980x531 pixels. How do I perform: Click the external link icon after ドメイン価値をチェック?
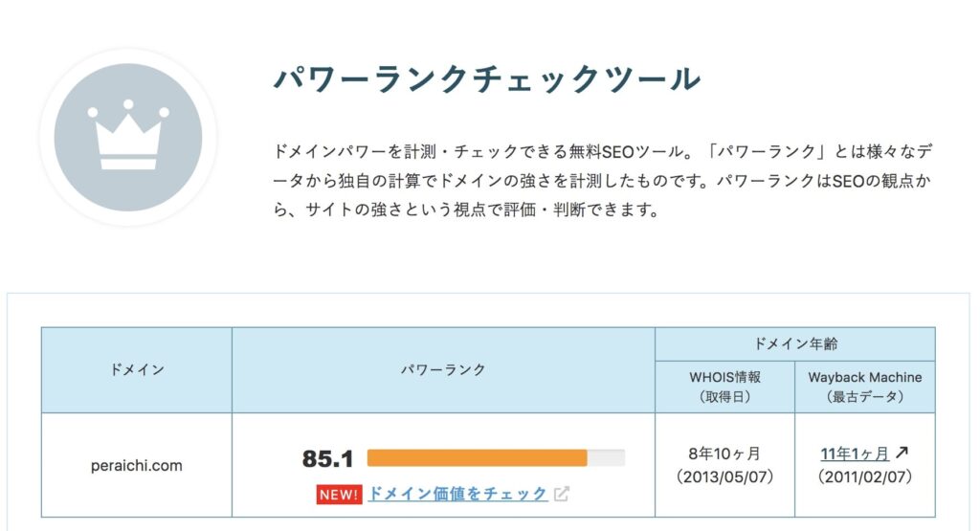[x=561, y=494]
